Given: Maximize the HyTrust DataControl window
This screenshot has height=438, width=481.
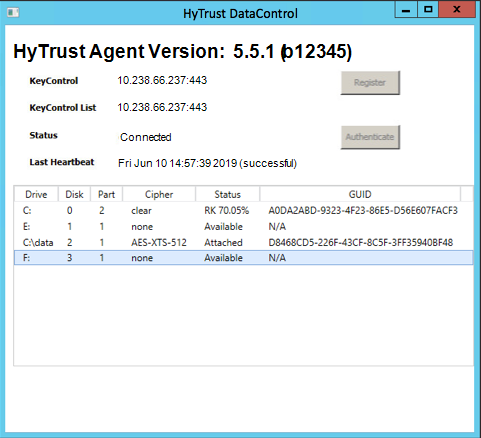Looking at the screenshot, I should click(428, 10).
